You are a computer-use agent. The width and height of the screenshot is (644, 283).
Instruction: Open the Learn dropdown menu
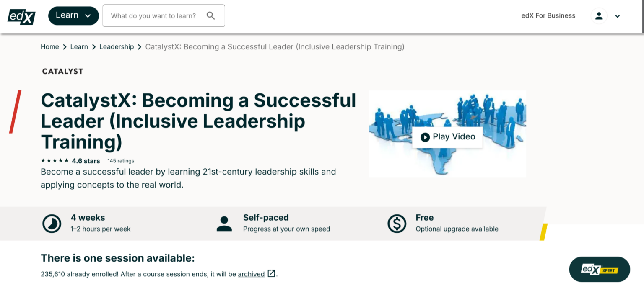73,15
